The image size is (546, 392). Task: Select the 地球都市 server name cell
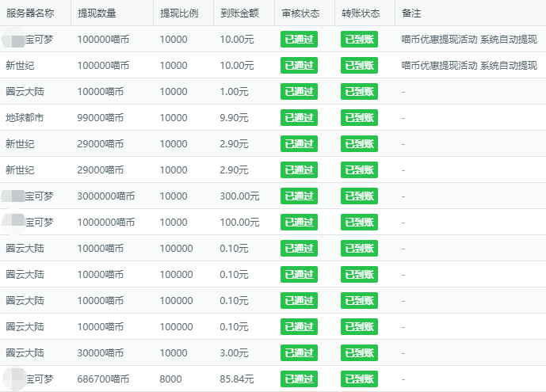click(x=25, y=118)
